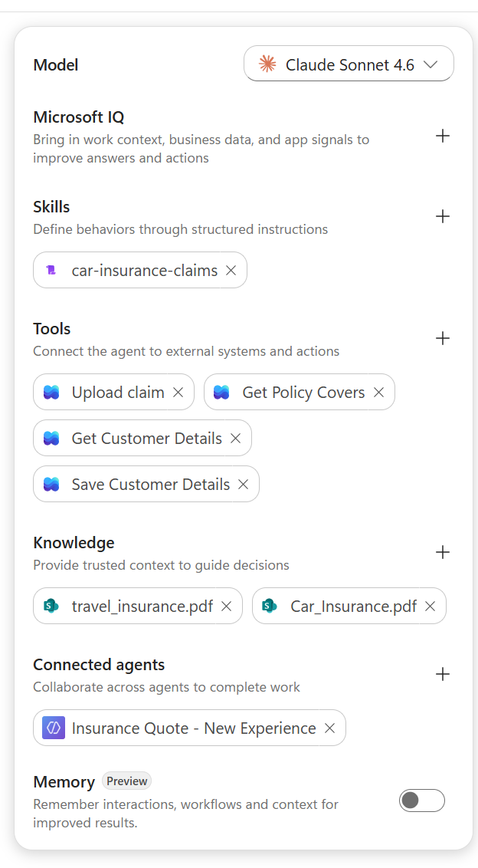
Task: Open Insurance Quote - New Experience agent chip
Action: pyautogui.click(x=189, y=728)
